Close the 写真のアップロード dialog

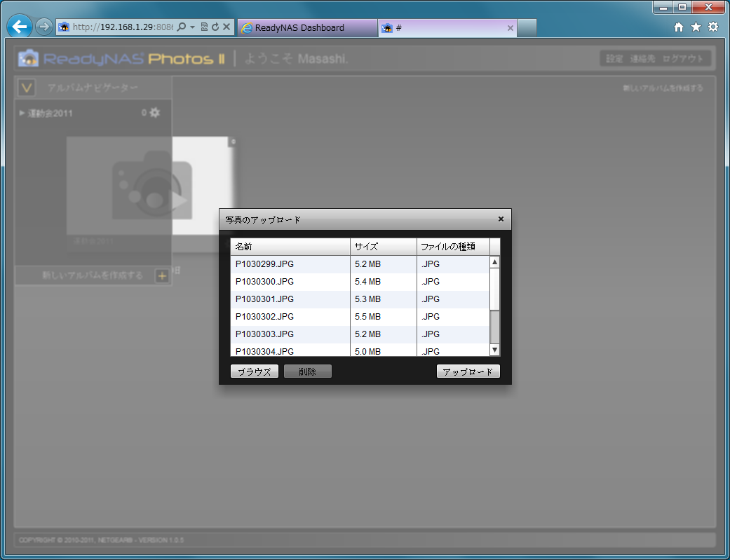click(501, 219)
